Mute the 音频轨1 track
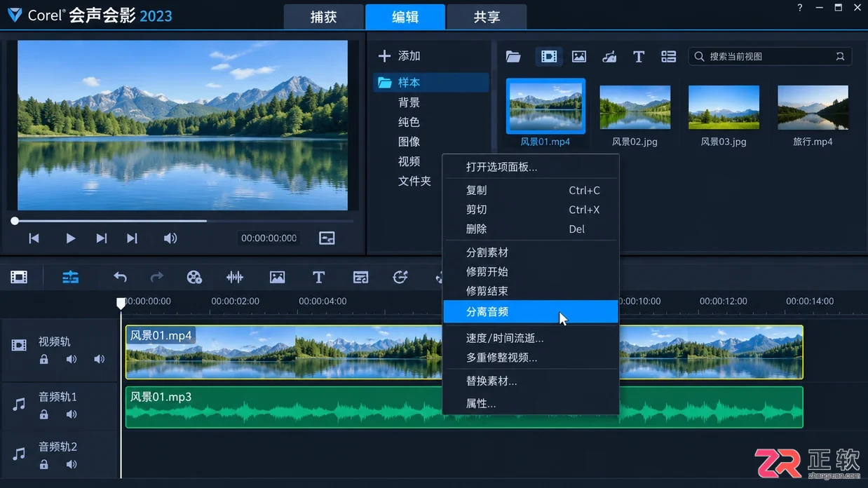 click(72, 414)
